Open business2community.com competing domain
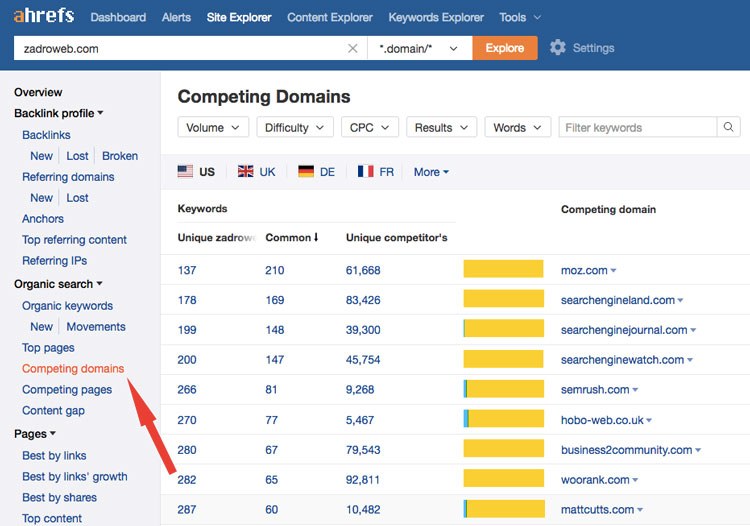750x526 pixels. (626, 450)
